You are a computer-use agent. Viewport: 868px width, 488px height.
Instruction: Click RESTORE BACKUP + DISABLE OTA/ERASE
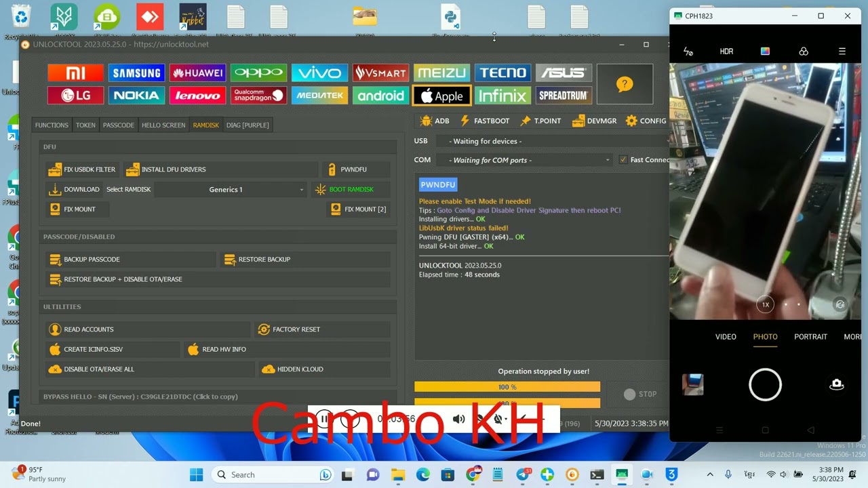(218, 279)
